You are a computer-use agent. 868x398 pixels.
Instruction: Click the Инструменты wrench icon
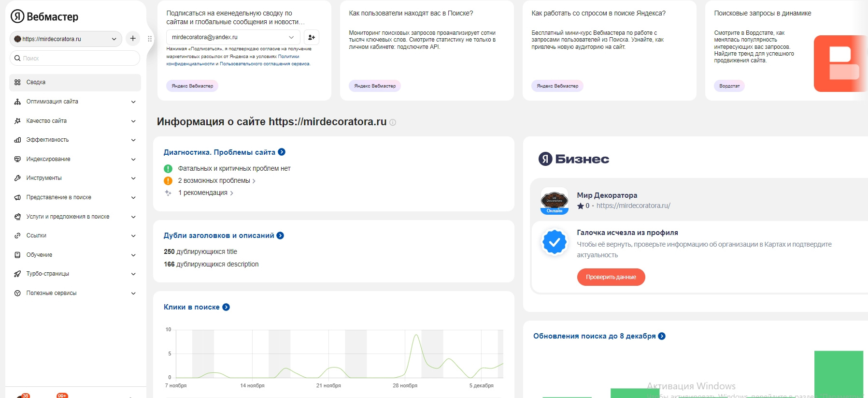pos(17,178)
